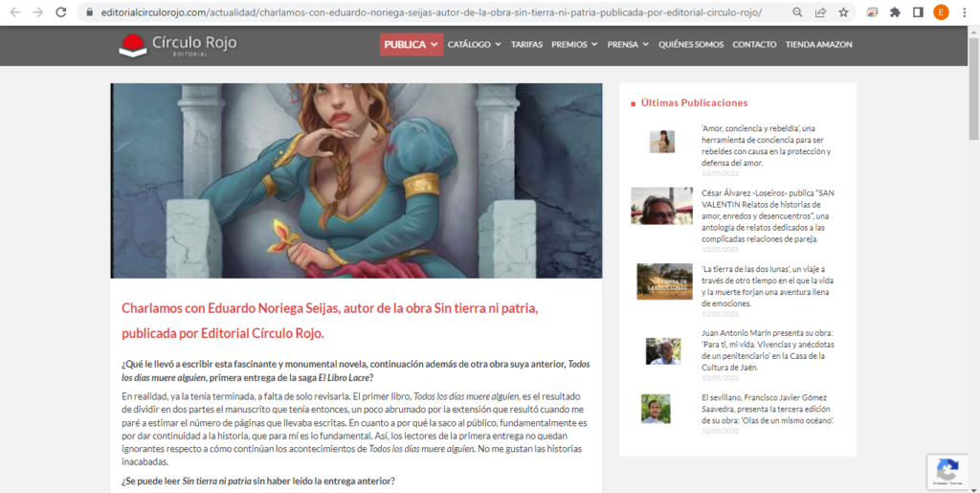Click 'La tierra de las dos lunas' thumbnail
The width and height of the screenshot is (980, 493).
click(664, 281)
